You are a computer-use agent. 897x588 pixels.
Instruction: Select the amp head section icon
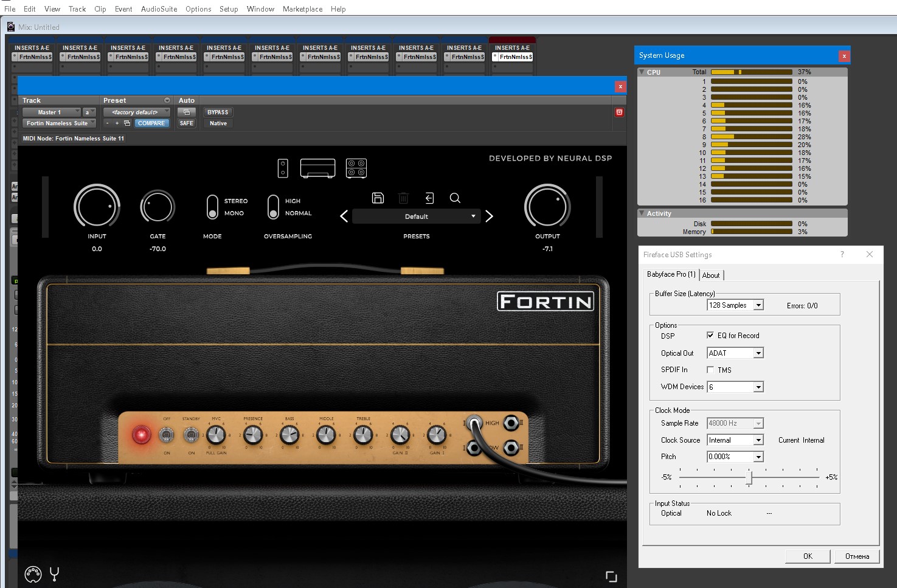point(318,168)
